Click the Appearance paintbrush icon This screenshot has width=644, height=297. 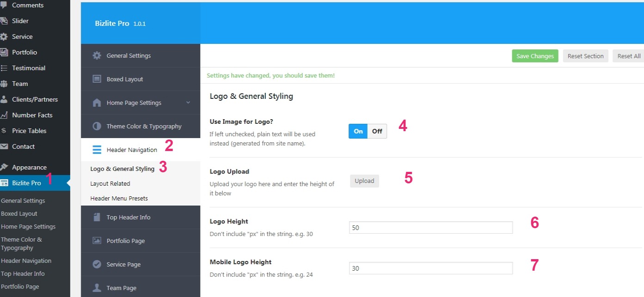[4, 167]
